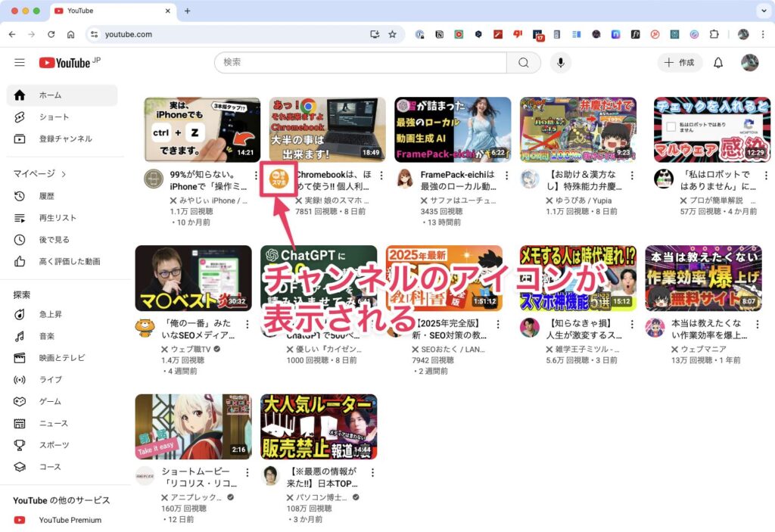775x532 pixels.
Task: Click the ゲーム controller icon
Action: pos(19,402)
